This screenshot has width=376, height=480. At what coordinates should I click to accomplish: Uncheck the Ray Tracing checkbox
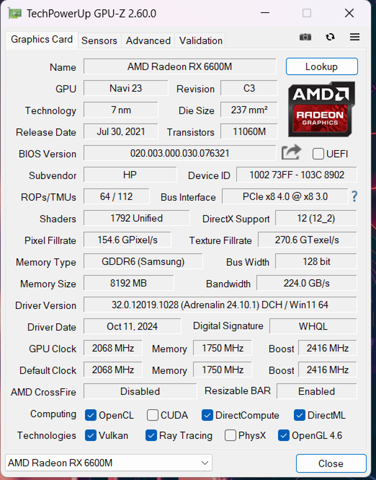(151, 435)
